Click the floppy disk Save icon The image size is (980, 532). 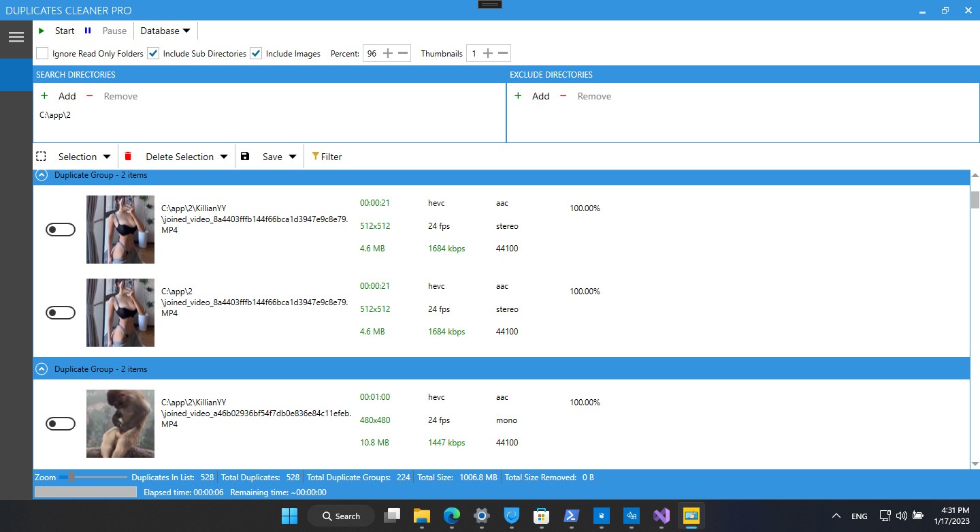click(x=245, y=156)
